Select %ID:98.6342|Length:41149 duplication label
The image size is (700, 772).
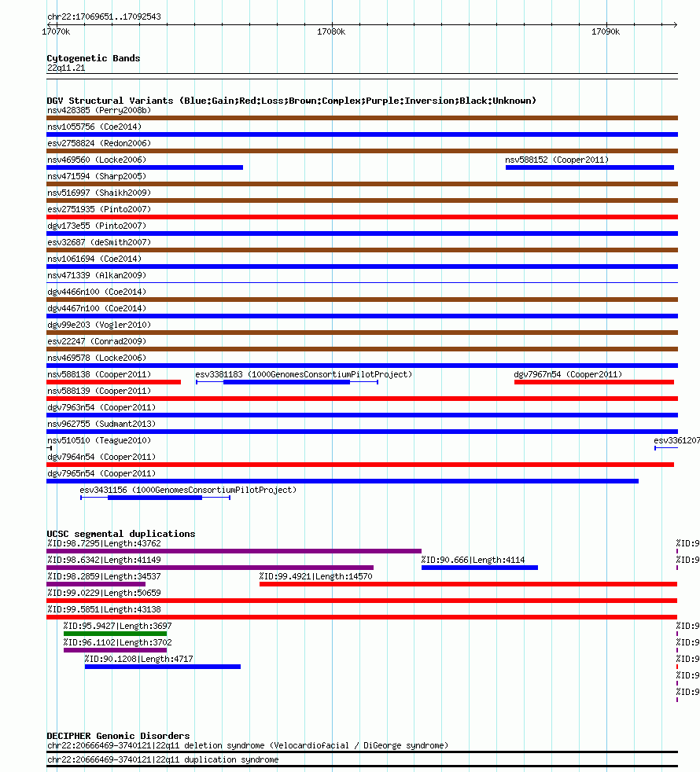pos(104,560)
